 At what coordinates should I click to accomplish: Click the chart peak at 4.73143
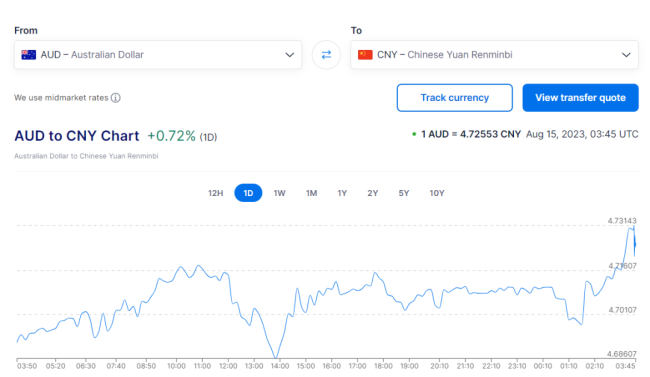coord(634,227)
